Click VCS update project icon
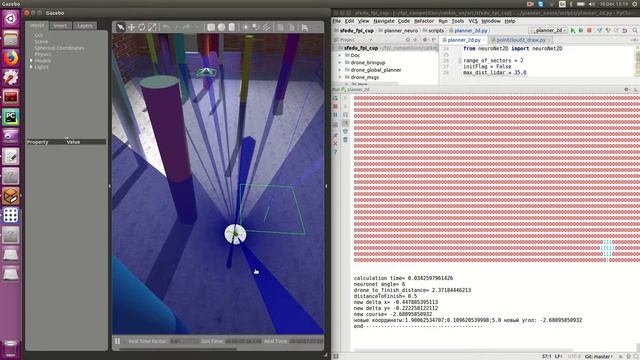The height and width of the screenshot is (360, 640). tap(599, 31)
